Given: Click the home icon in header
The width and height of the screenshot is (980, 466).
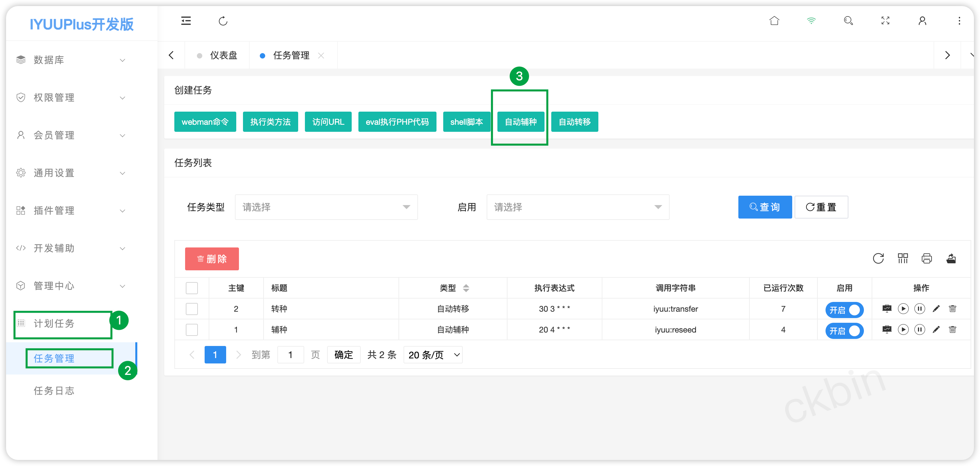Looking at the screenshot, I should point(774,21).
